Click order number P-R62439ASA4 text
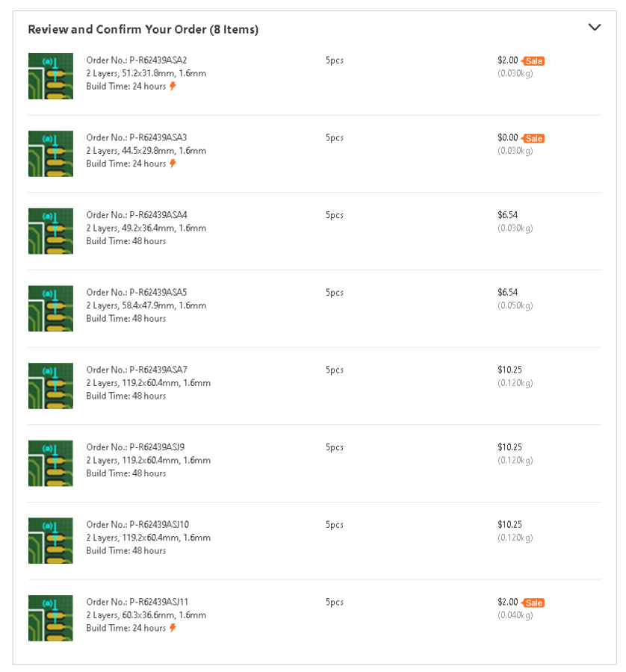 [x=137, y=215]
